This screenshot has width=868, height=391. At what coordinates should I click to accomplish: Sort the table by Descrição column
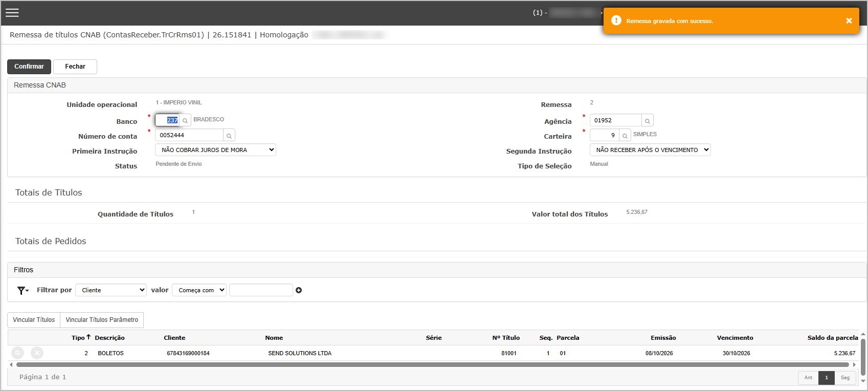tap(109, 338)
